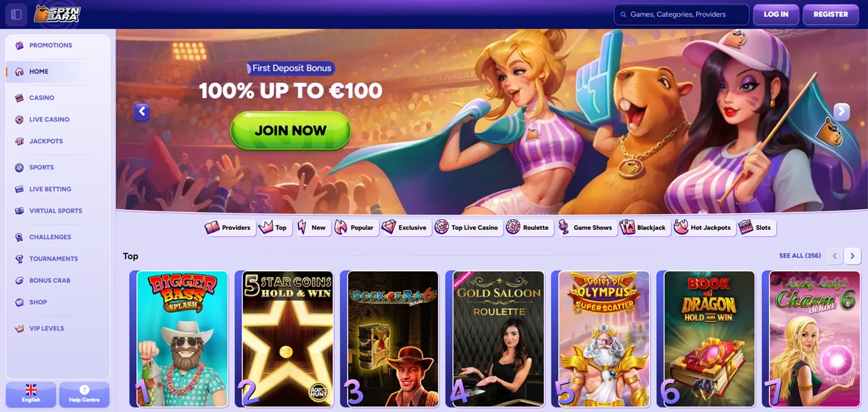Screen dimensions: 868x412
Task: Focus the Games, Categories, Providers search field
Action: [681, 14]
